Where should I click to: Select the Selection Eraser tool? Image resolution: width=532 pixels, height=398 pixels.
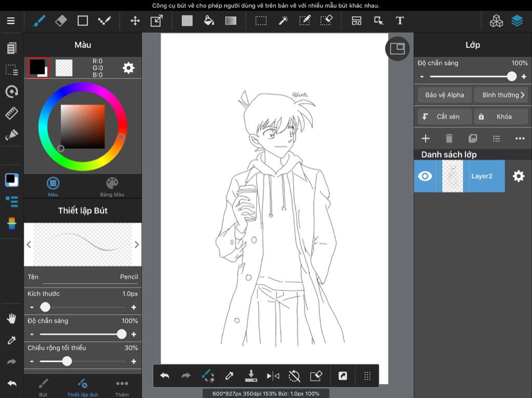[326, 21]
